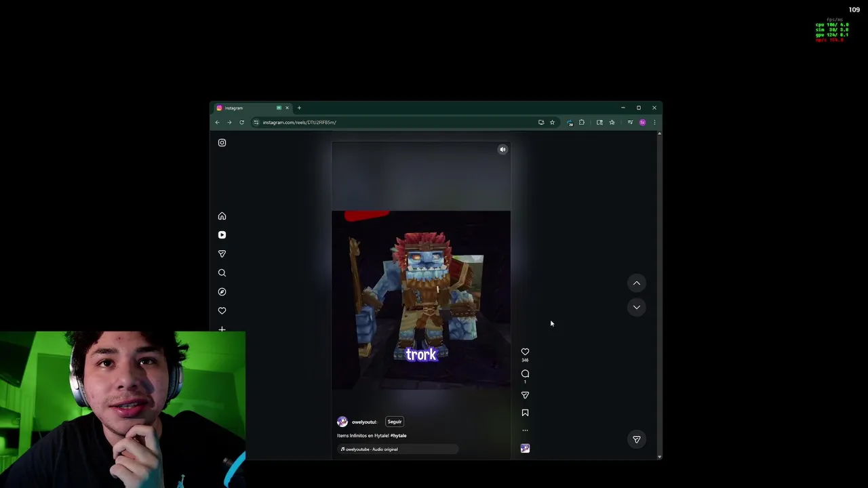
Task: Go to the next reel with the down chevron
Action: click(636, 307)
